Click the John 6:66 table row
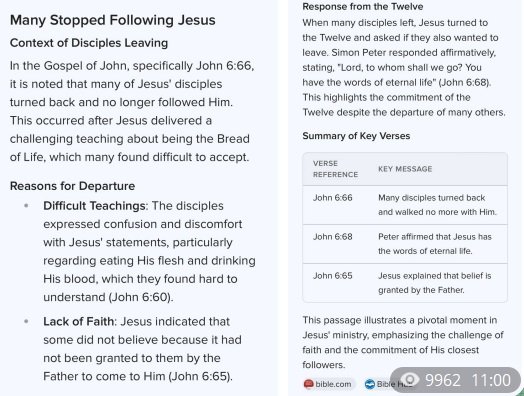Screen dimensions: 524x396 coord(405,205)
